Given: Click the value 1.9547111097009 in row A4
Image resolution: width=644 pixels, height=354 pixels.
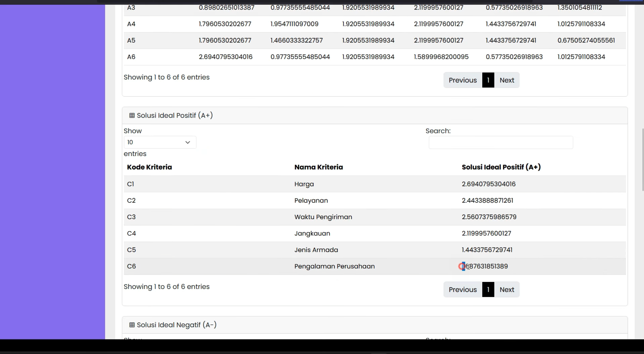Looking at the screenshot, I should tap(294, 24).
